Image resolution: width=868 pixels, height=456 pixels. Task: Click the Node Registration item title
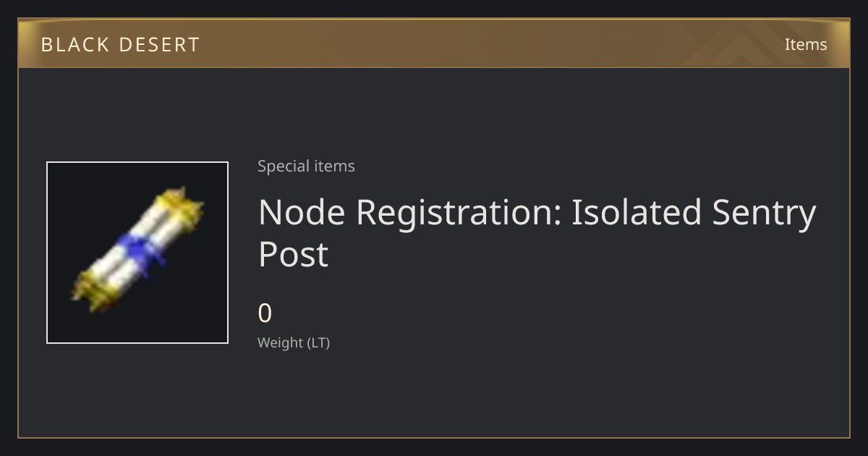(537, 232)
